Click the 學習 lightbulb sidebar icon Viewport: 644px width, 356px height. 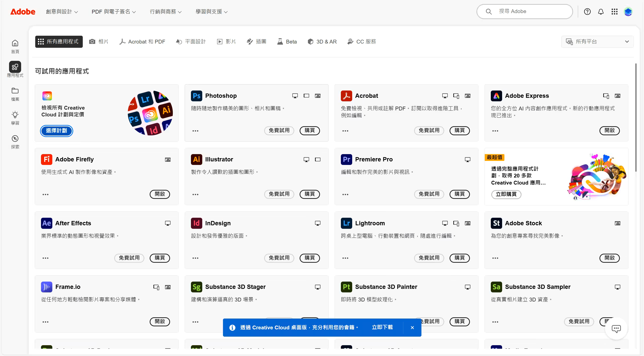[15, 115]
